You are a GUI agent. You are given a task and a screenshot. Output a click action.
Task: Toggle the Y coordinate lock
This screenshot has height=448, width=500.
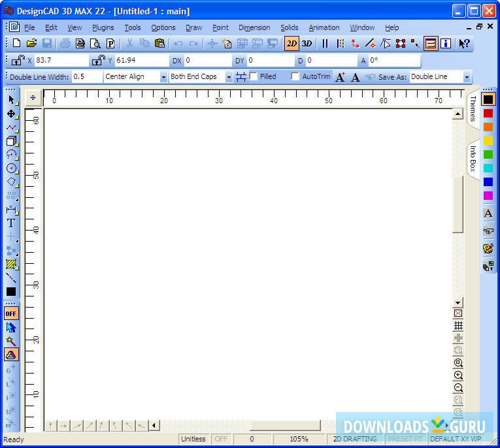click(x=98, y=60)
